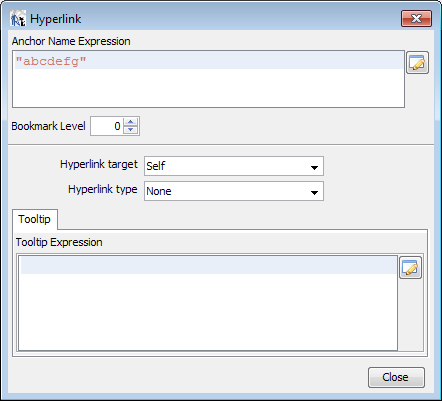This screenshot has width=442, height=401.
Task: Click the Hyperlink type label
Action: (103, 189)
